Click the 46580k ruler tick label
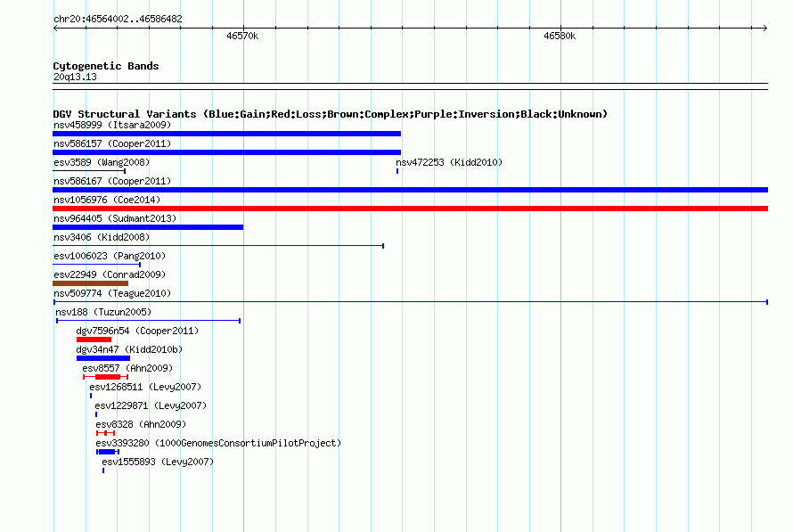 [560, 36]
